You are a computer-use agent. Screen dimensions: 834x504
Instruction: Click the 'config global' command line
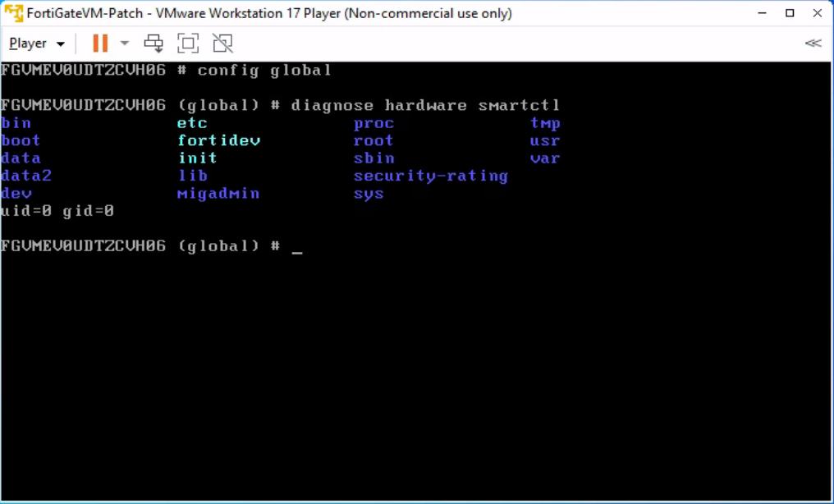coord(264,71)
